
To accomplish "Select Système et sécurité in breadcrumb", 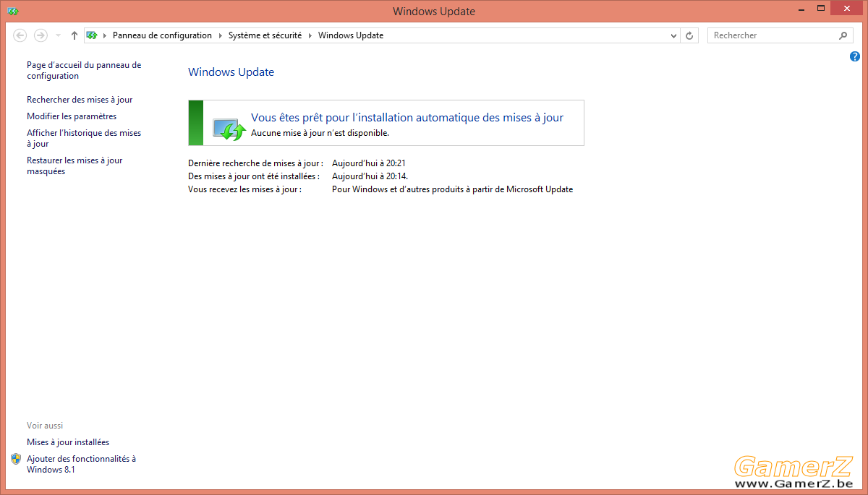I will click(x=265, y=35).
